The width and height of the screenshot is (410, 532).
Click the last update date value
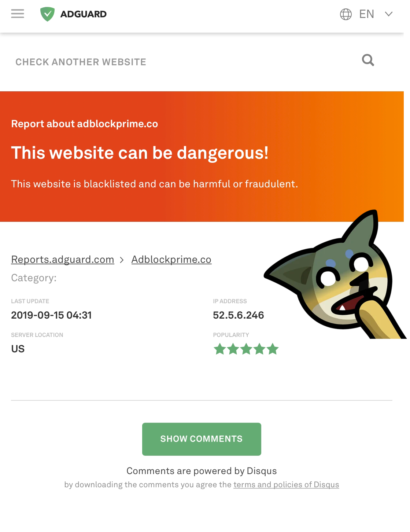tap(51, 315)
